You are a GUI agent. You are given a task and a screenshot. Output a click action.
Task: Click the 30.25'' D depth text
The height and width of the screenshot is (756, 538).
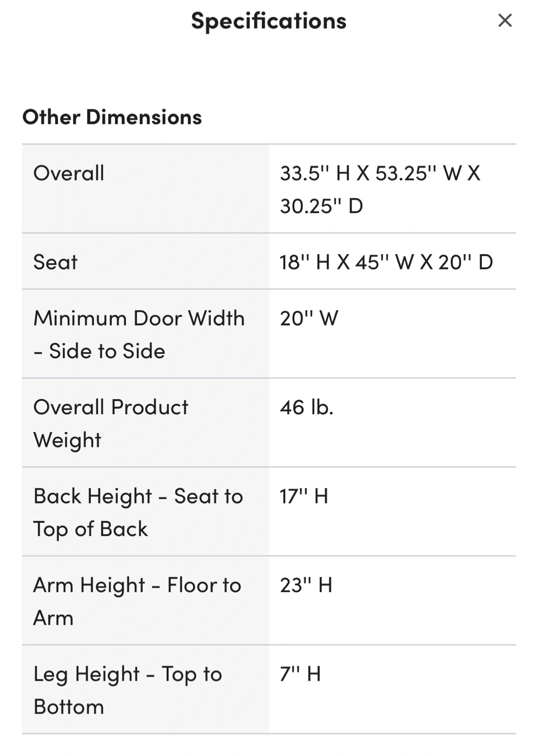point(321,206)
